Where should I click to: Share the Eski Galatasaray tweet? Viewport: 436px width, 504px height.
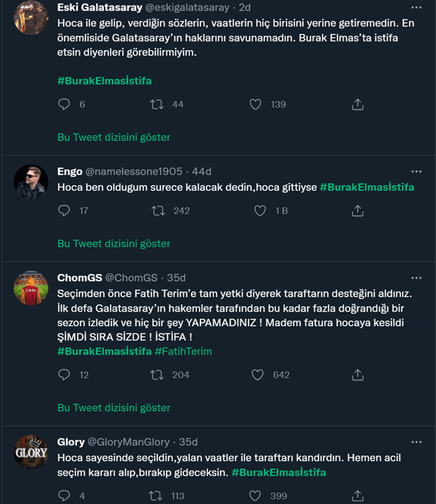click(x=358, y=105)
